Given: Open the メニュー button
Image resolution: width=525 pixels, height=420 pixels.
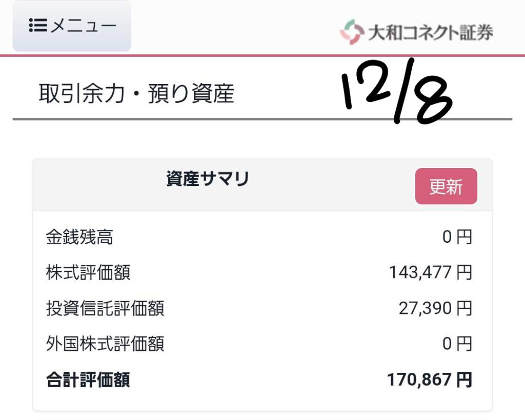Looking at the screenshot, I should tap(72, 26).
